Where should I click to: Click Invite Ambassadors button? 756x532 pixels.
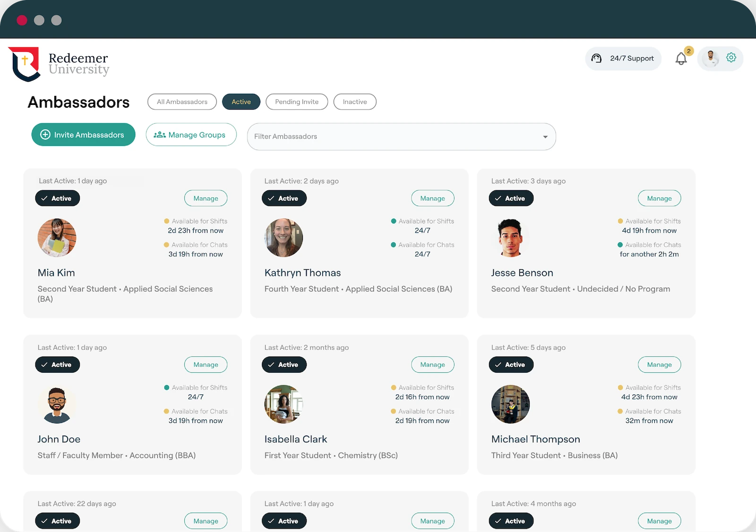[x=84, y=135]
